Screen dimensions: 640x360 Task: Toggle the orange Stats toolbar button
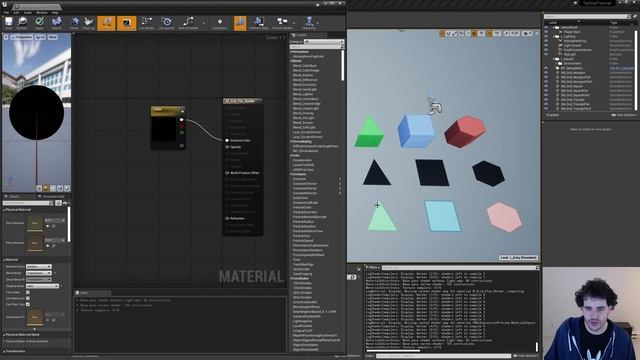pos(240,23)
